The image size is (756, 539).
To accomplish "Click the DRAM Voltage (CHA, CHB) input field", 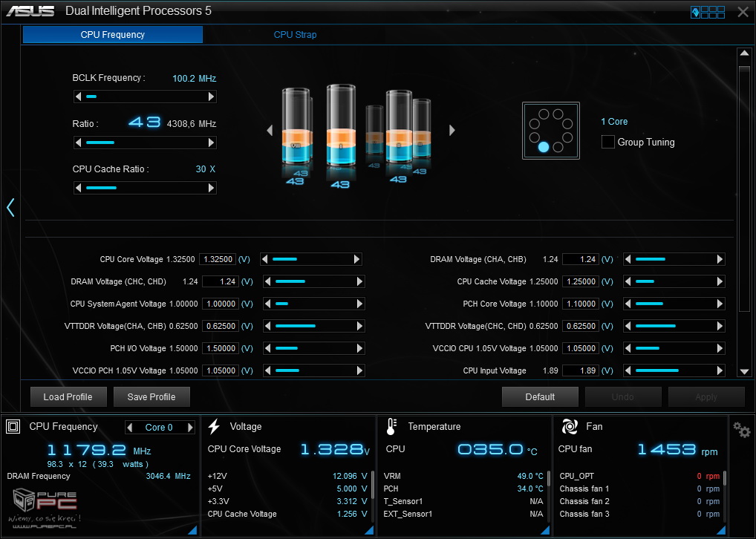I will 581,259.
